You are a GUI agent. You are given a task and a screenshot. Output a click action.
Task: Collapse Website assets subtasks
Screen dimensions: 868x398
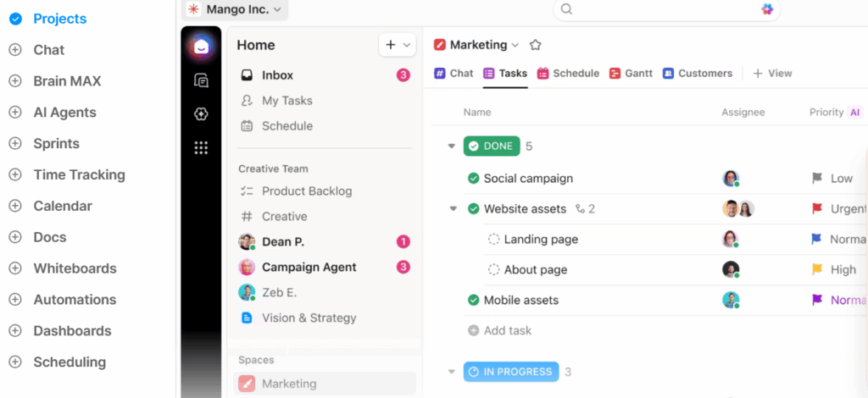click(453, 209)
